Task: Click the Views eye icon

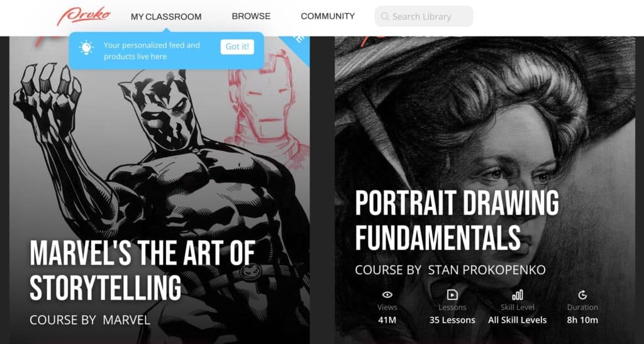Action: 387,295
